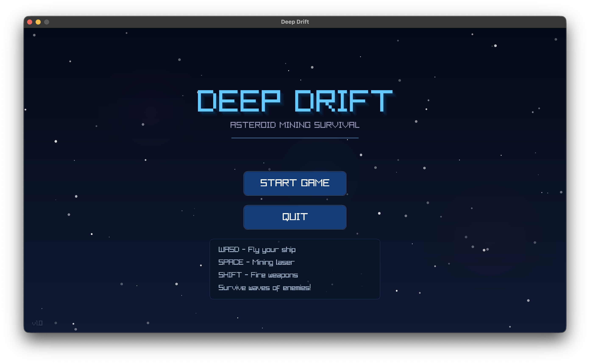
Task: Select the SPACE mining laser line
Action: [x=256, y=262]
